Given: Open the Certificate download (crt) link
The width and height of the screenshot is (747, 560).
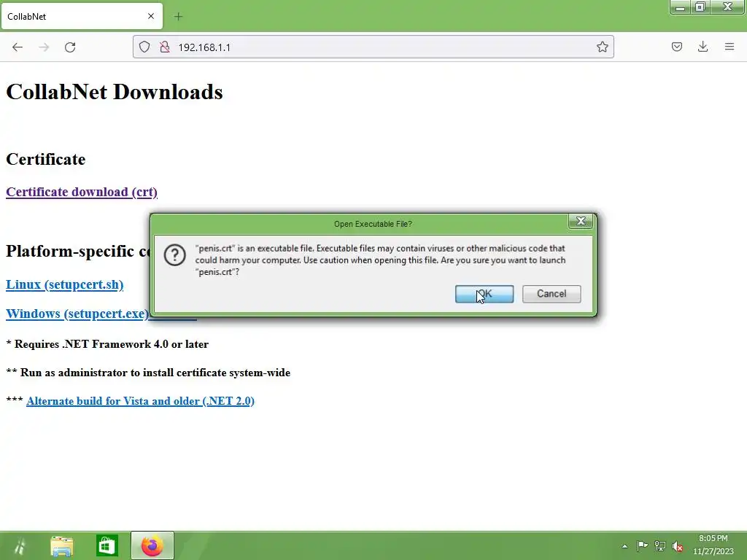Looking at the screenshot, I should pyautogui.click(x=82, y=192).
